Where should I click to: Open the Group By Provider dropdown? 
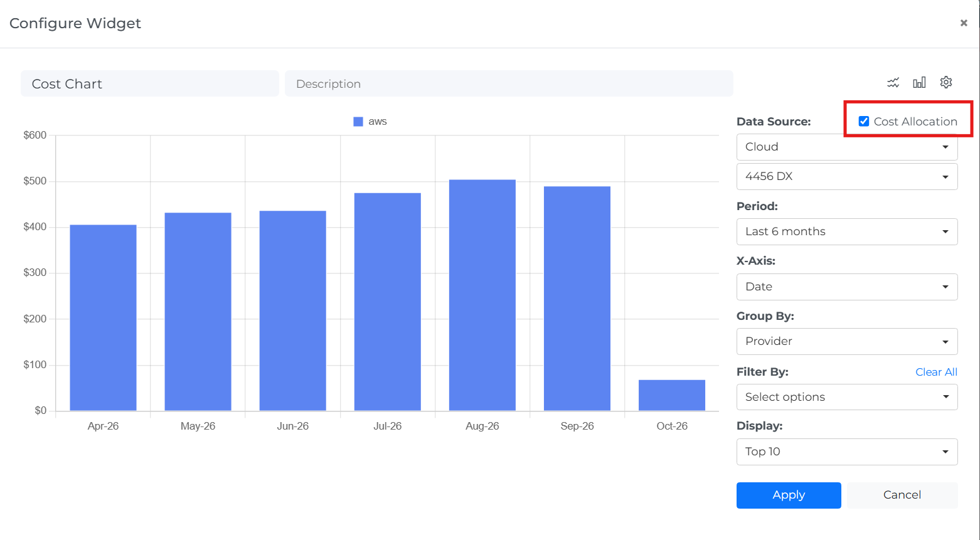click(847, 341)
